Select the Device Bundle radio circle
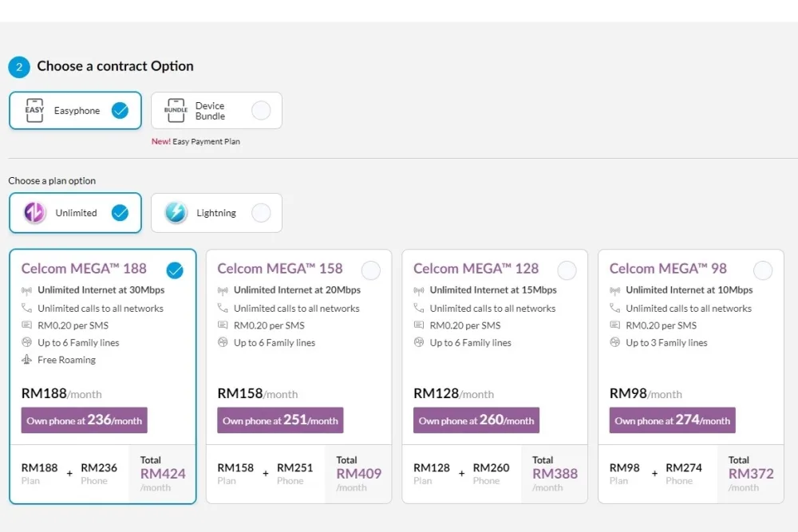The image size is (798, 532). click(261, 110)
